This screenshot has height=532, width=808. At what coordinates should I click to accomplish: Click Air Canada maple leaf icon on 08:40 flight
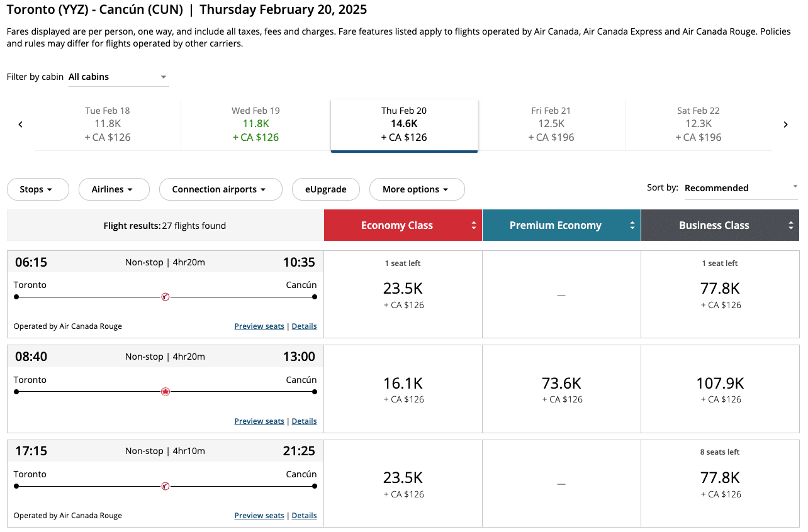pos(166,392)
